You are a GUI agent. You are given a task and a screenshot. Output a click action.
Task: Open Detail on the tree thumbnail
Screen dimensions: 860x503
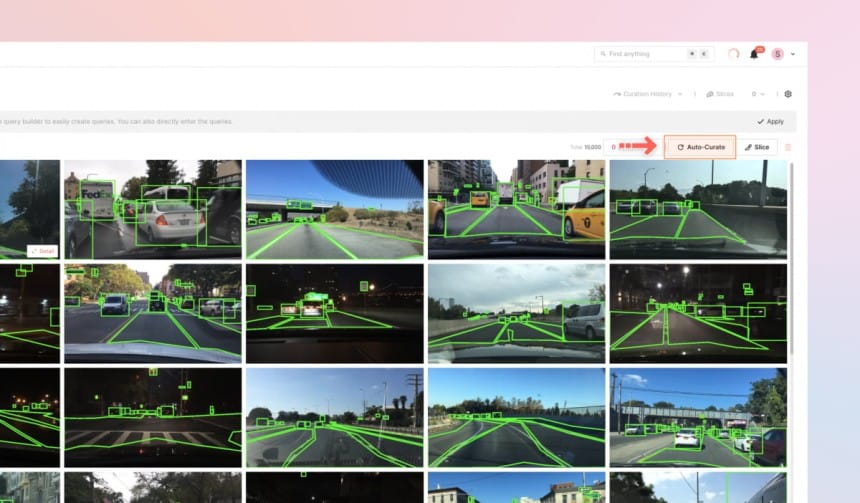tap(43, 251)
